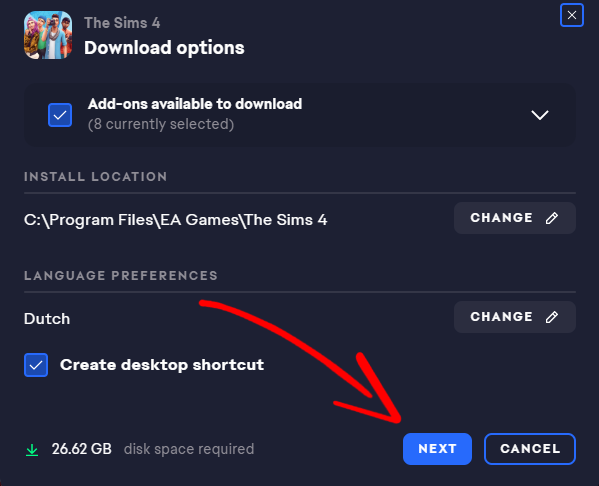This screenshot has height=486, width=599.
Task: Proceed with the NEXT button
Action: click(437, 449)
